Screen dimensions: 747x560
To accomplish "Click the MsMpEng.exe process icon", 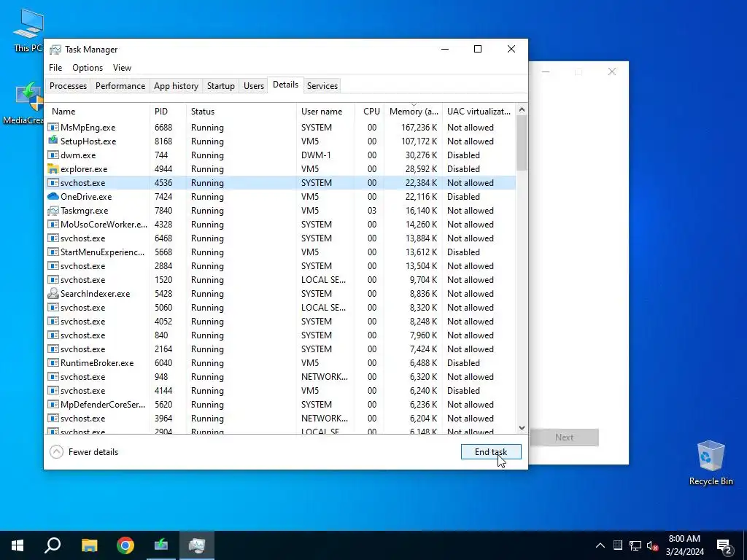I will [53, 128].
